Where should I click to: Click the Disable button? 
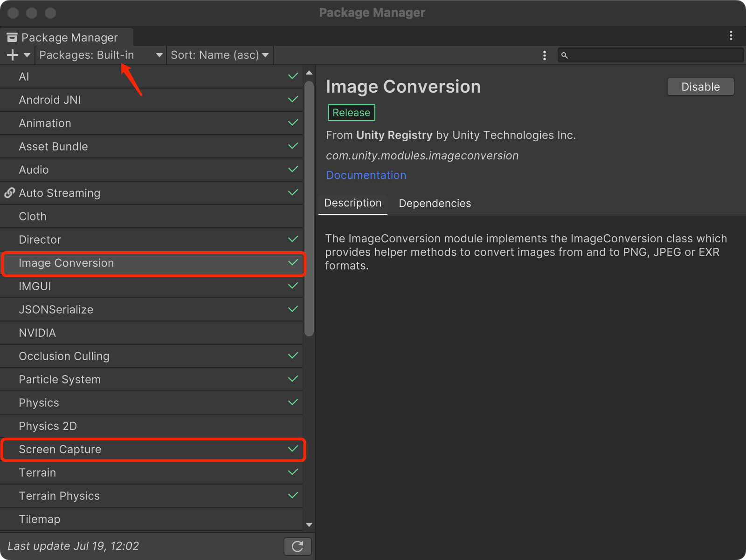(700, 87)
